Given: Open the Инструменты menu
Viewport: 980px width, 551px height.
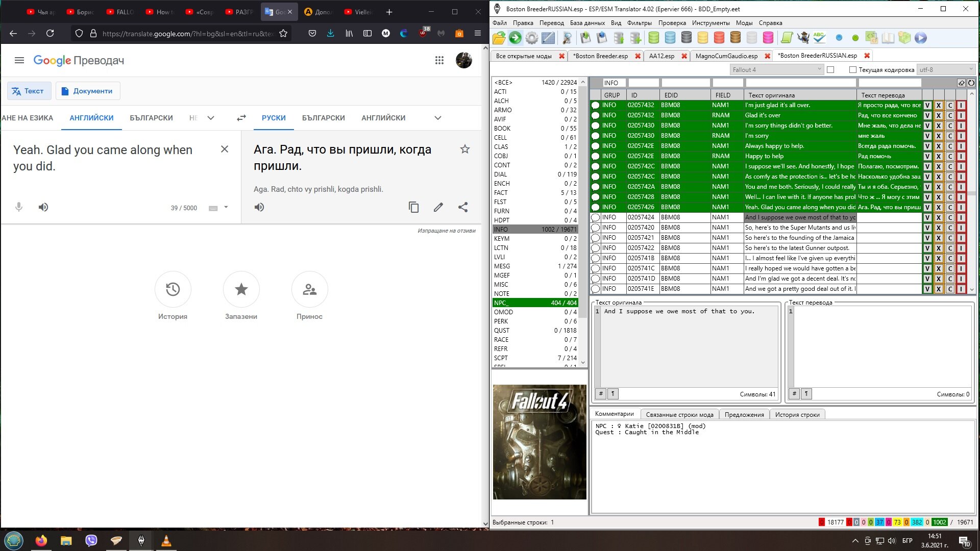Looking at the screenshot, I should pyautogui.click(x=710, y=23).
